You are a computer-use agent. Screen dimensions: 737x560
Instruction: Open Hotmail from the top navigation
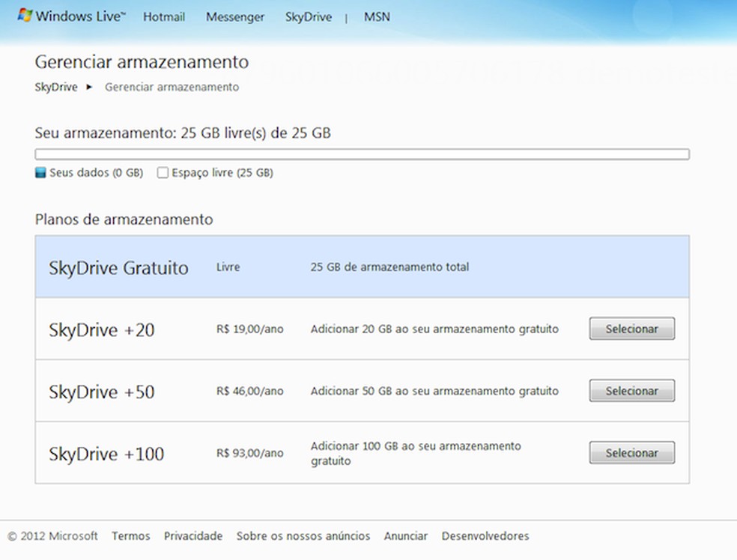coord(163,16)
